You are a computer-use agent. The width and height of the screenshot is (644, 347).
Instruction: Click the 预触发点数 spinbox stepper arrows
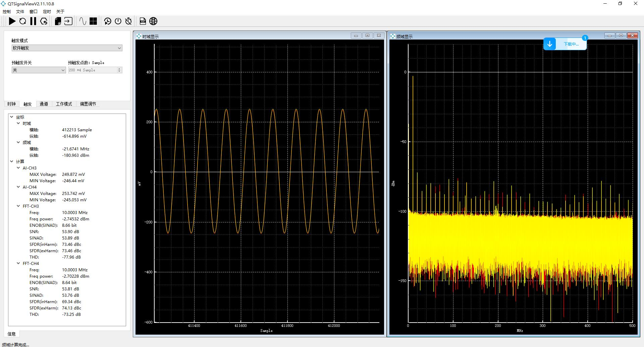[x=119, y=70]
